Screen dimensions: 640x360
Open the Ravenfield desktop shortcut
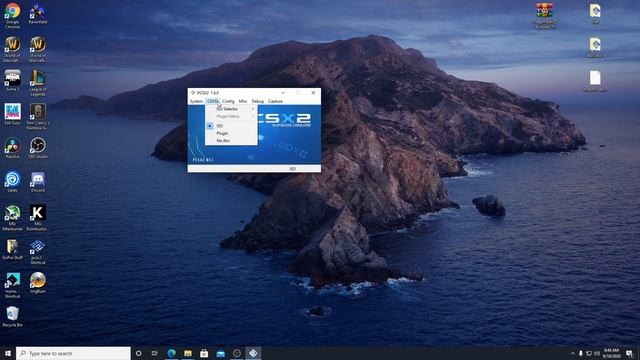pos(38,13)
